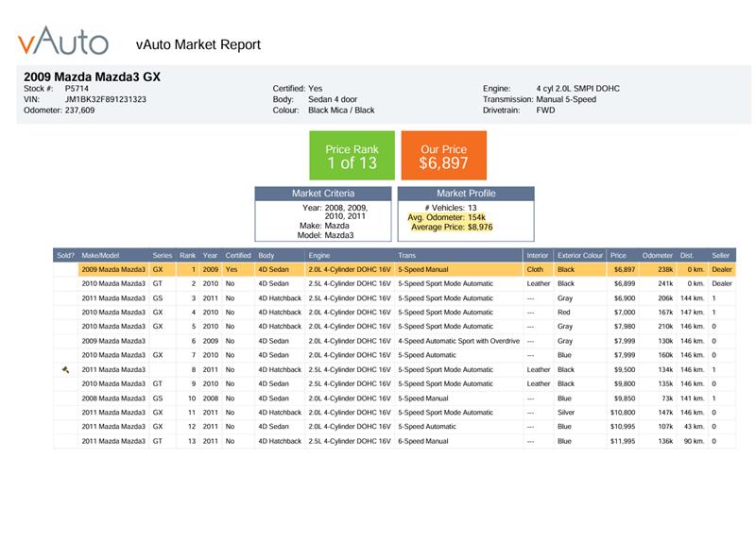Click the Market Profile panel header
The width and height of the screenshot is (756, 543).
pyautogui.click(x=466, y=194)
